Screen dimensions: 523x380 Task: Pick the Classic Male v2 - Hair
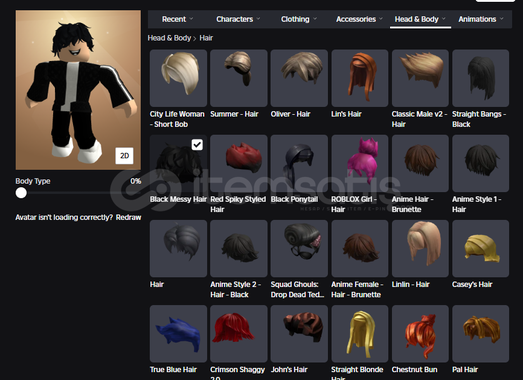pos(420,78)
